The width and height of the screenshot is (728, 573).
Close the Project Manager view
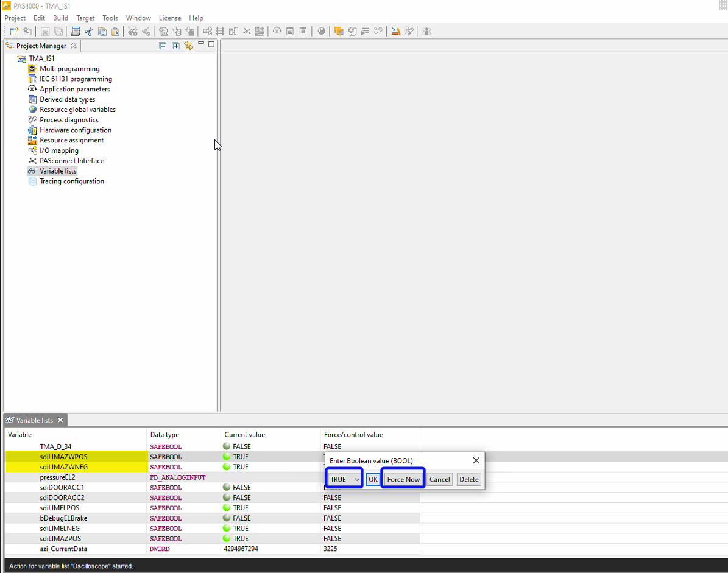click(x=73, y=46)
